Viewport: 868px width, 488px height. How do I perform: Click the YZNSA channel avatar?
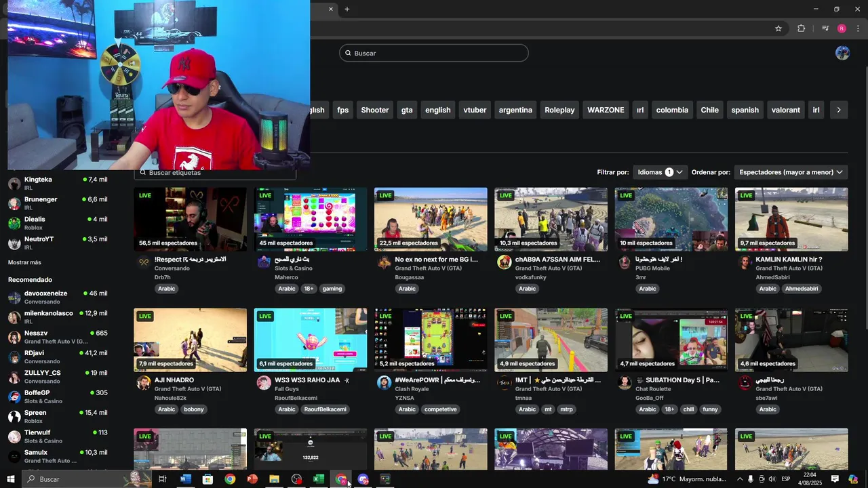point(384,383)
